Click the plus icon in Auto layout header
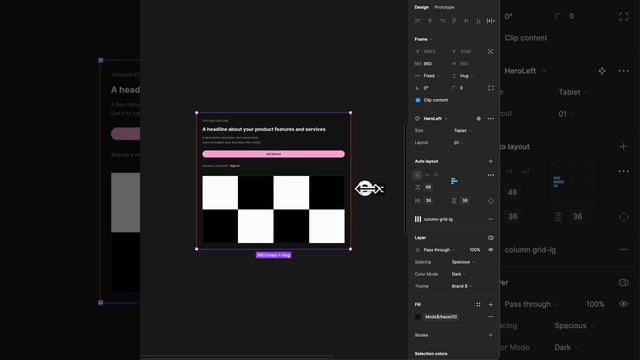 pyautogui.click(x=491, y=161)
